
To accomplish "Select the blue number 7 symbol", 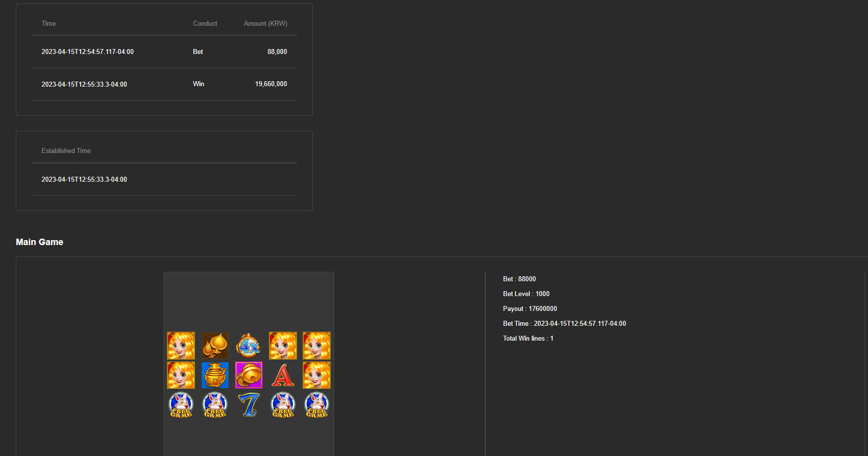I will tap(249, 405).
